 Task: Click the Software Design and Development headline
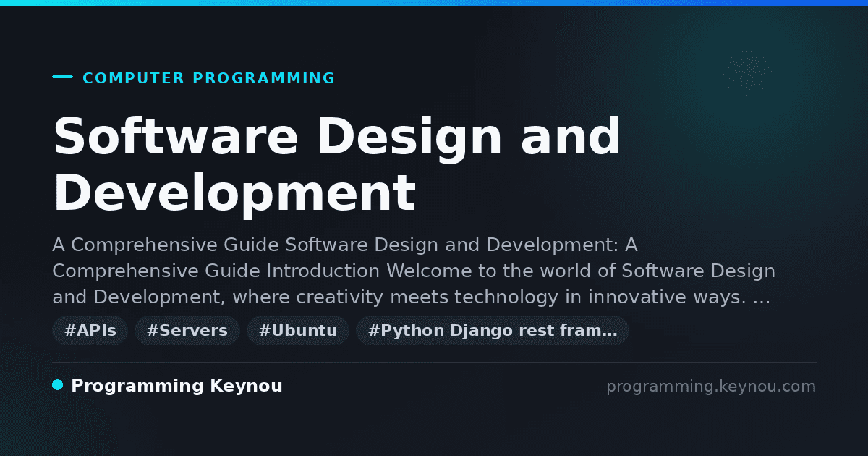pyautogui.click(x=337, y=165)
